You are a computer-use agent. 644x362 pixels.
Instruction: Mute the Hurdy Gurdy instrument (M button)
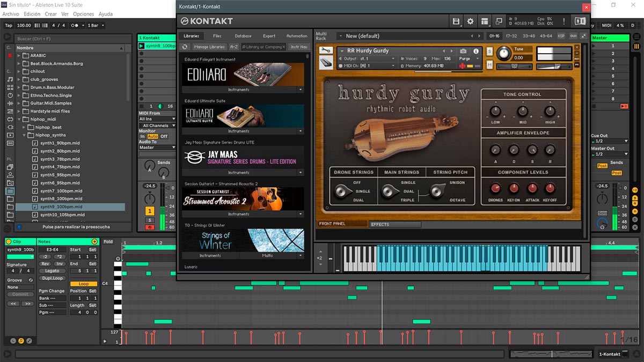pyautogui.click(x=489, y=65)
